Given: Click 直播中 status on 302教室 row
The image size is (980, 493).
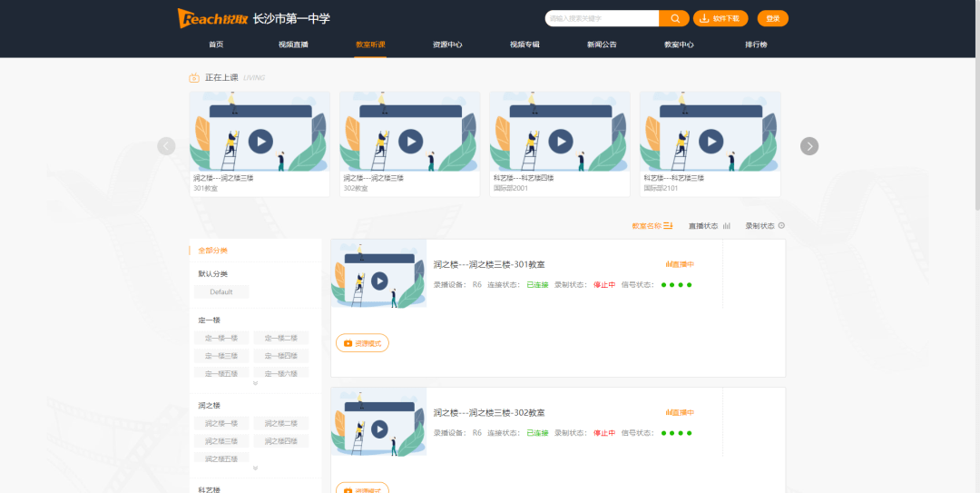Looking at the screenshot, I should (680, 413).
